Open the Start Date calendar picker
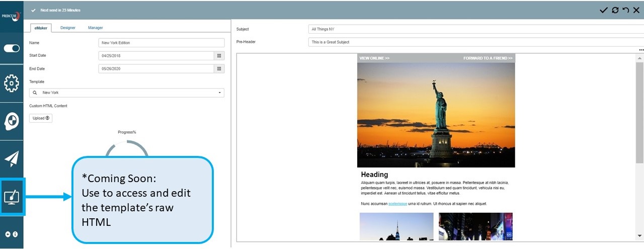 tap(219, 56)
